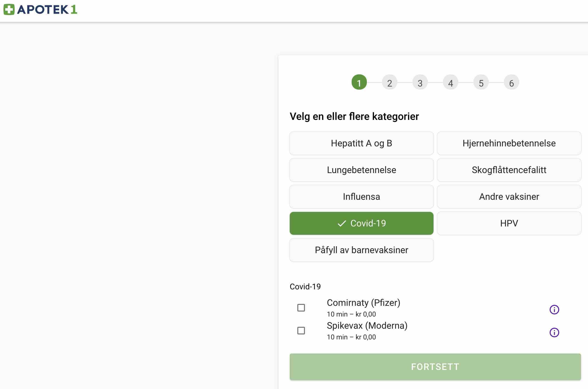588x389 pixels.
Task: Click the active step 1 indicator
Action: 359,82
